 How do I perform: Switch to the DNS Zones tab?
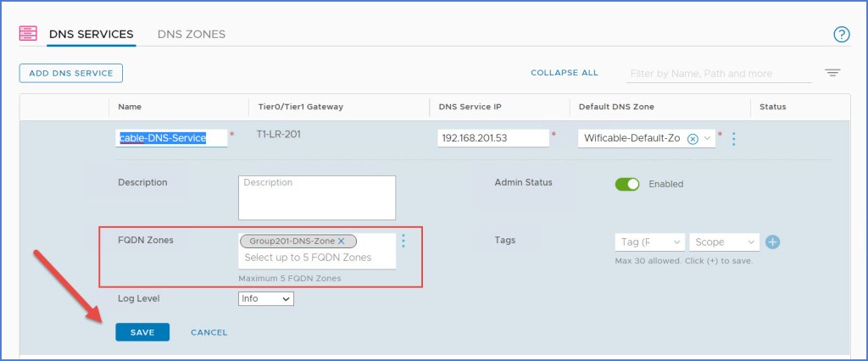pyautogui.click(x=192, y=34)
